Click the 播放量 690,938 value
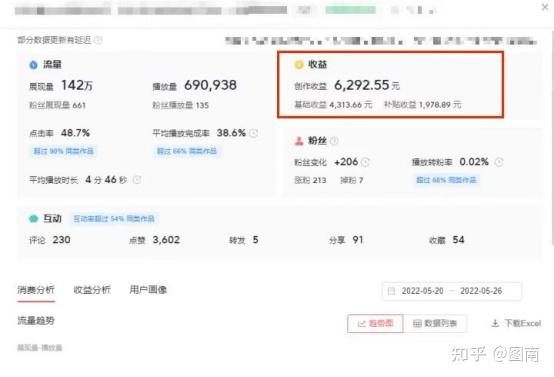554x377 pixels. pos(194,86)
